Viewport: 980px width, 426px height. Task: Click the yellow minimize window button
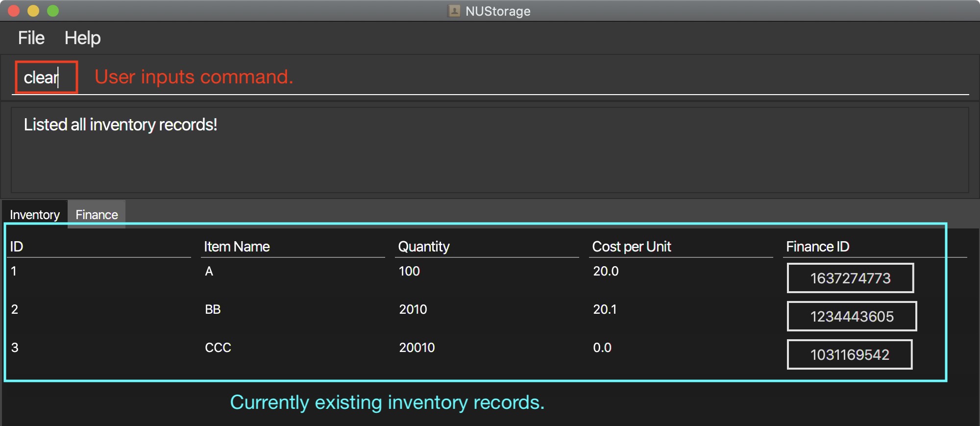click(33, 11)
